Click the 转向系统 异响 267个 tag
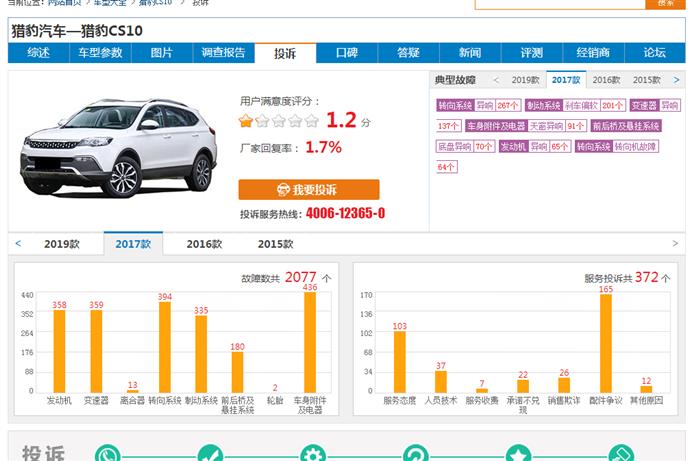The width and height of the screenshot is (700, 461). pyautogui.click(x=479, y=105)
